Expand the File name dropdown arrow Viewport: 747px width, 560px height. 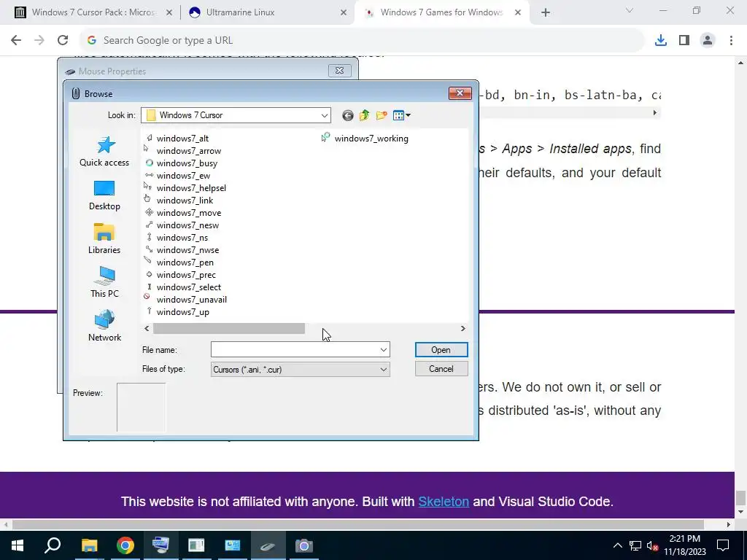click(384, 350)
